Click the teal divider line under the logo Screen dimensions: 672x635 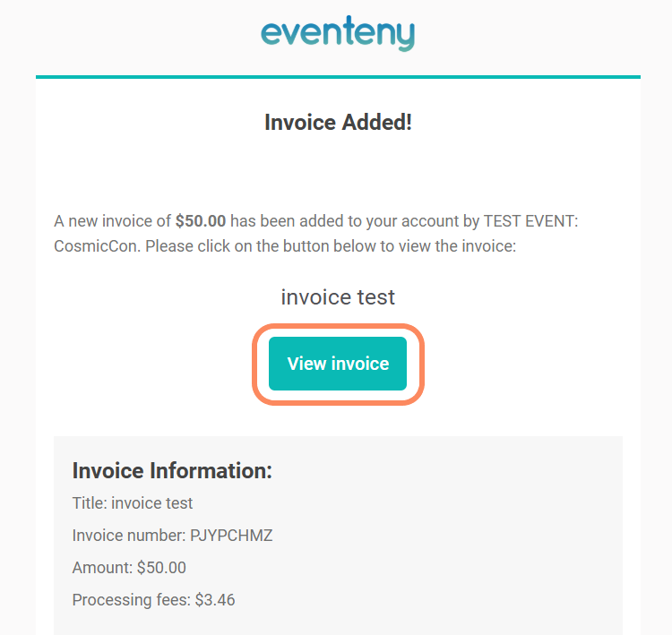point(338,77)
